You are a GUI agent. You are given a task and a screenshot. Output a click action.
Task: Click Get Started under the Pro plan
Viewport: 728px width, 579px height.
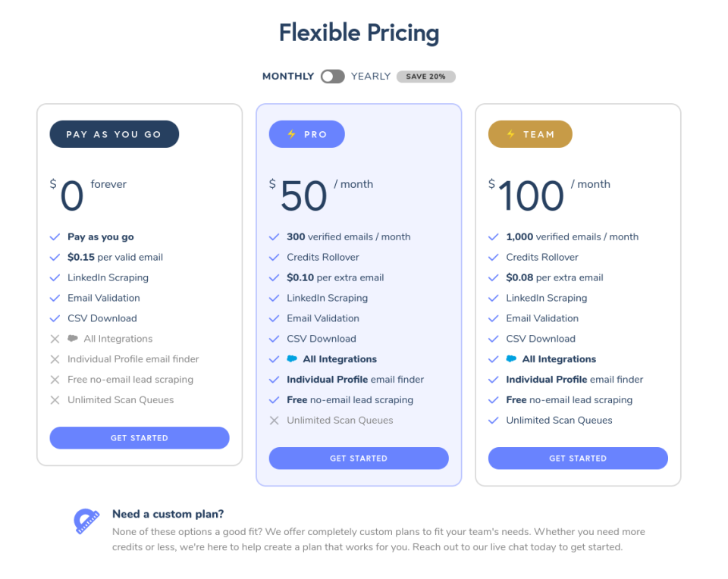click(x=359, y=459)
